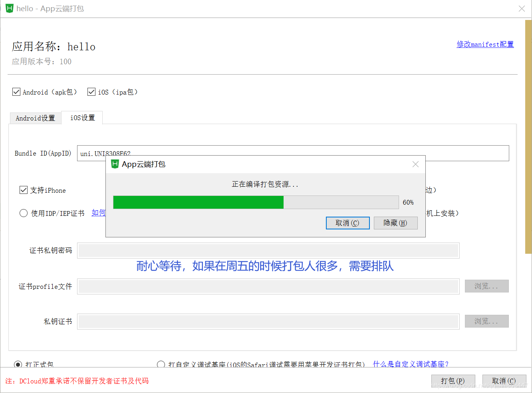
Task: Click the red DCloud郑重承诺 note text
Action: (x=77, y=381)
